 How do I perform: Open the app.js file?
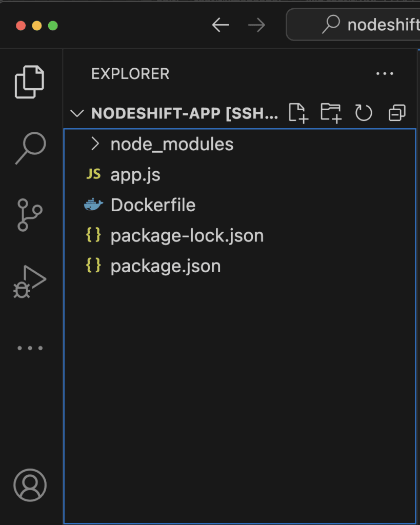pyautogui.click(x=135, y=175)
